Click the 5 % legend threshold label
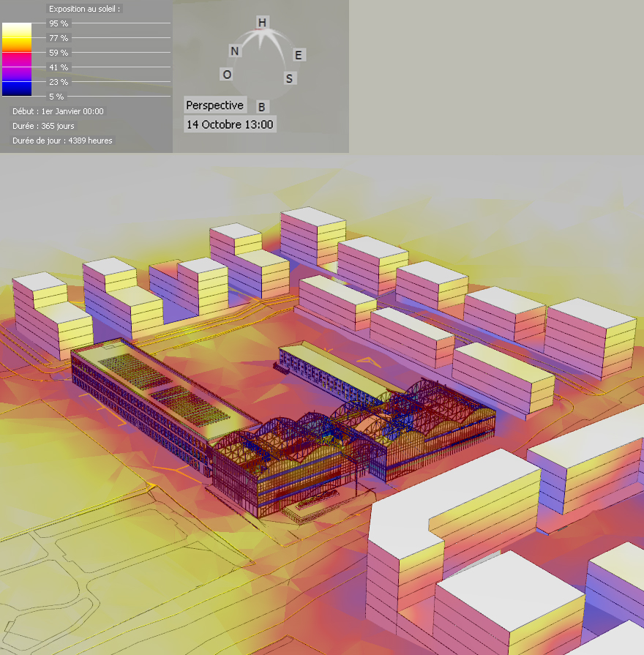This screenshot has width=644, height=655. [56, 97]
